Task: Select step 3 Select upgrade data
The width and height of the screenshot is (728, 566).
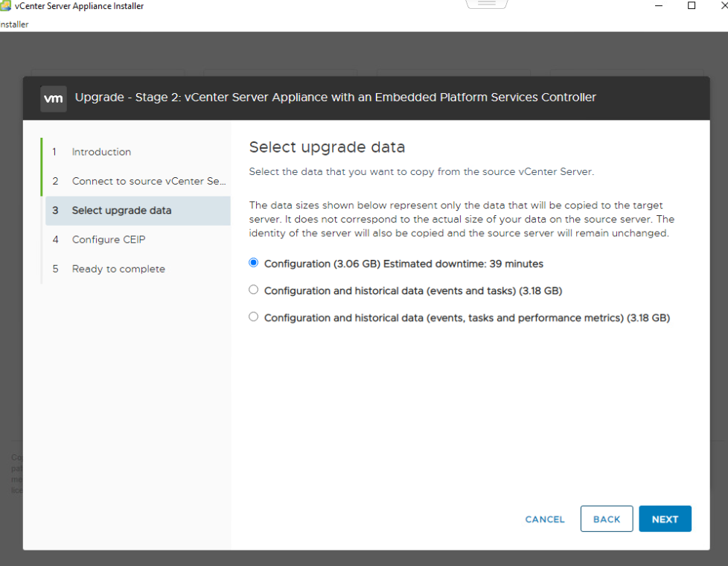Action: [138, 211]
